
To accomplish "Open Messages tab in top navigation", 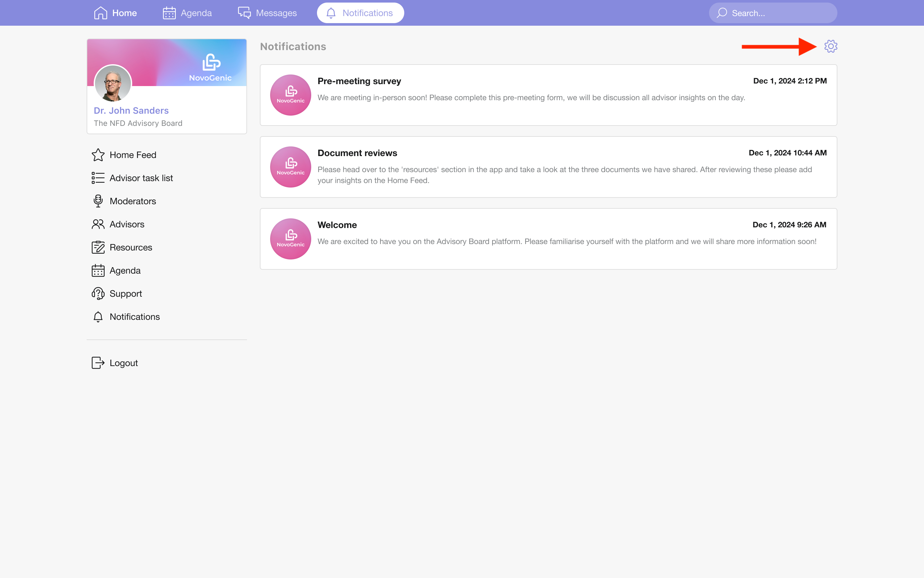I will [267, 13].
